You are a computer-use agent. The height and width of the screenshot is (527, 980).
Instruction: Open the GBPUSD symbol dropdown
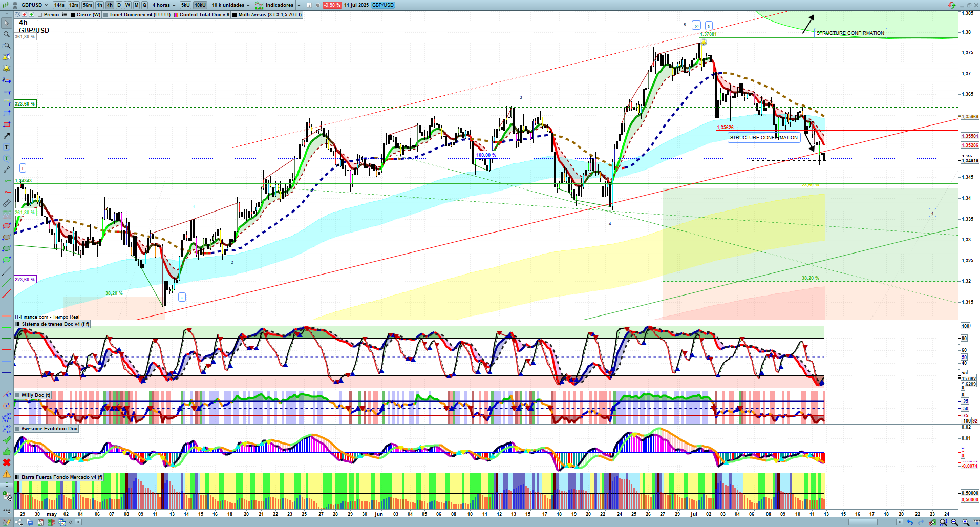34,5
